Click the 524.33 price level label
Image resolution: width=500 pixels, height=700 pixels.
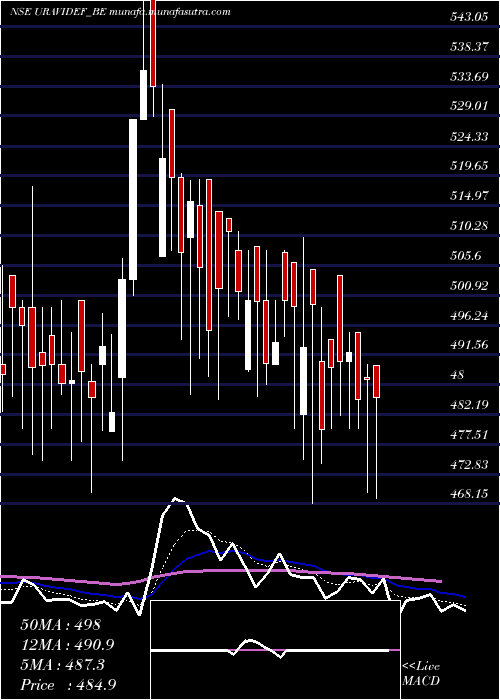(x=469, y=136)
